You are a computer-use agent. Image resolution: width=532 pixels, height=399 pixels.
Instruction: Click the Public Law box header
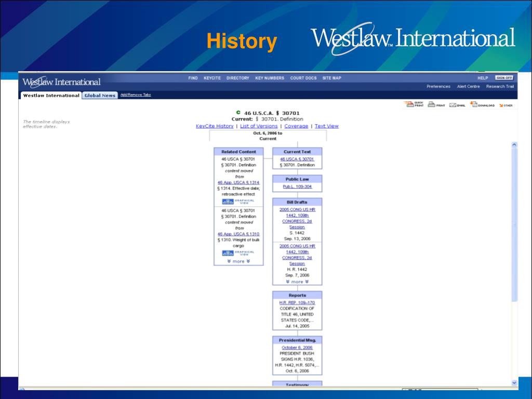[297, 179]
